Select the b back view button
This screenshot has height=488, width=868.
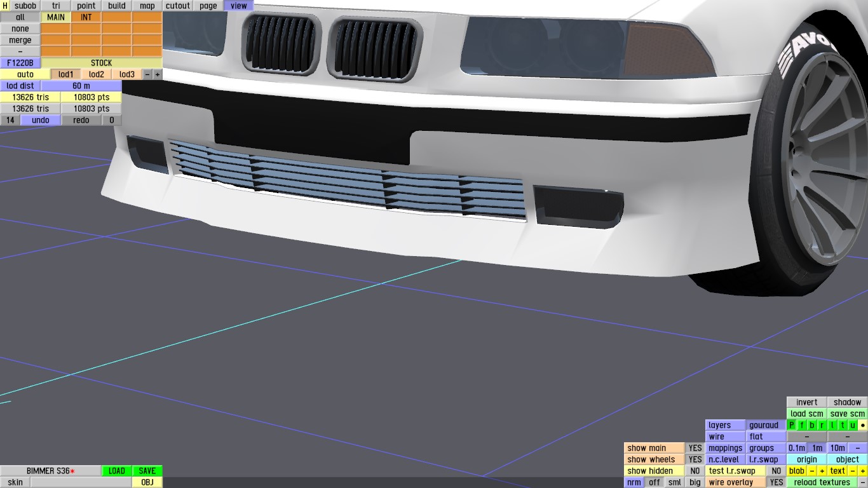812,425
